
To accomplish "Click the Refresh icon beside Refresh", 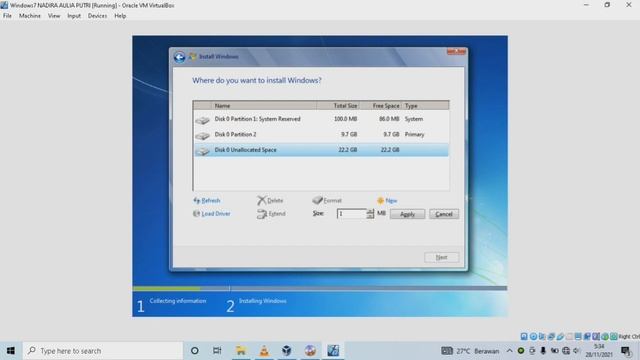I will (197, 201).
